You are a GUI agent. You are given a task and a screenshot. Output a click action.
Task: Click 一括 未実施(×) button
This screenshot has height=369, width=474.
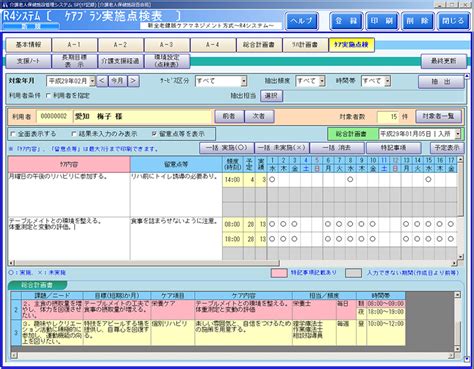point(282,148)
